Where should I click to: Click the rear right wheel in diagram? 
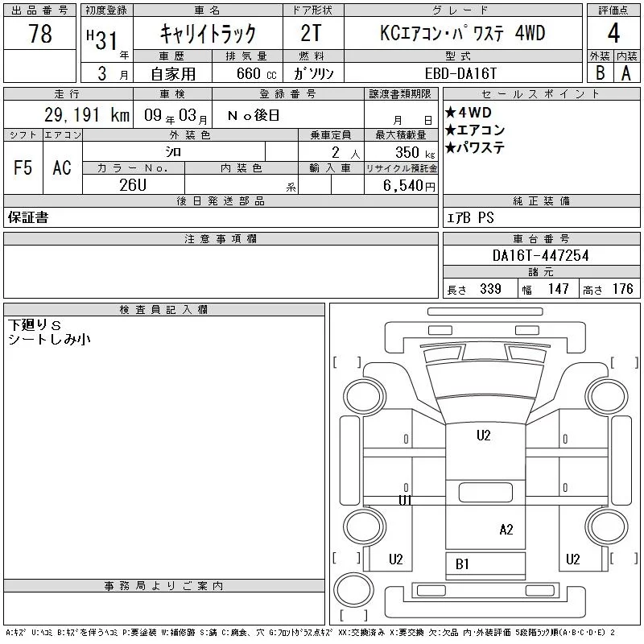click(606, 526)
